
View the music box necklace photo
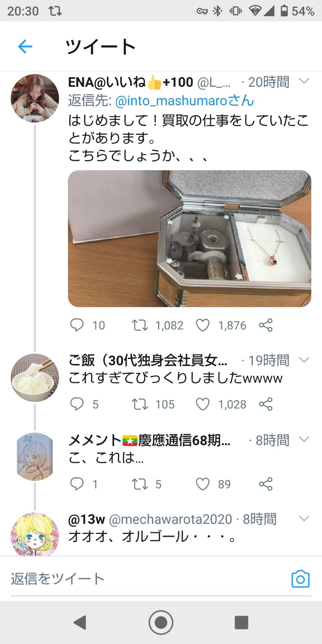[x=190, y=238]
